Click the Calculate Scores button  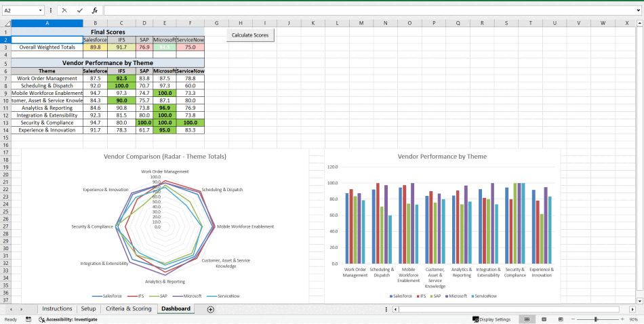[250, 35]
